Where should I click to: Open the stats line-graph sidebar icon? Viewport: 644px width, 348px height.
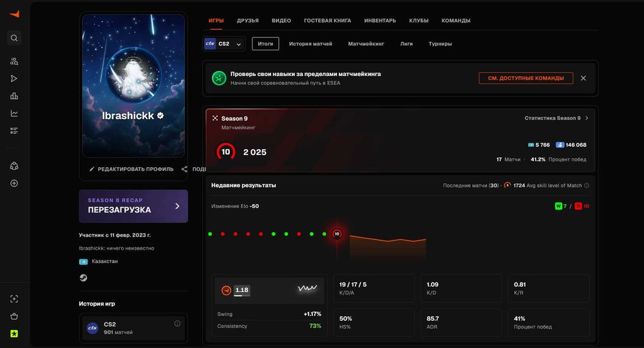(14, 113)
